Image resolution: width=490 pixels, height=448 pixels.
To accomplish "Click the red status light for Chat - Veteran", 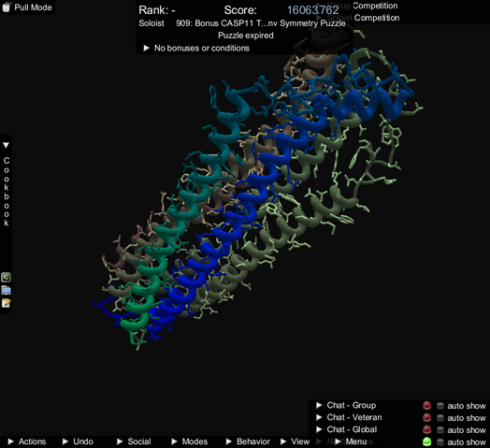I will click(426, 418).
